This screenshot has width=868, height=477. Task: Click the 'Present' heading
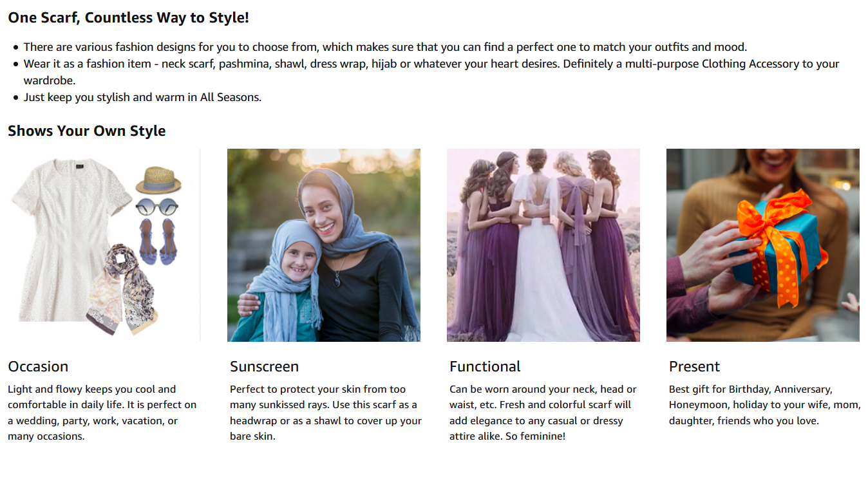coord(694,366)
